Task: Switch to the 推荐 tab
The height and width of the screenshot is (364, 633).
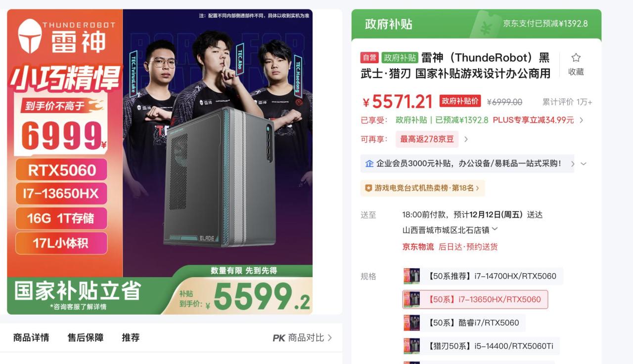Action: click(x=131, y=338)
